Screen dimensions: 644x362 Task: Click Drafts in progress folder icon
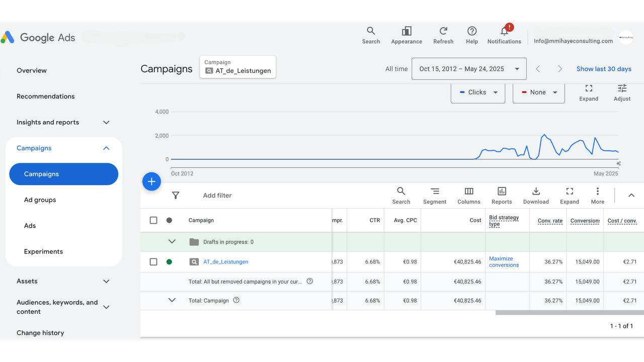point(194,242)
